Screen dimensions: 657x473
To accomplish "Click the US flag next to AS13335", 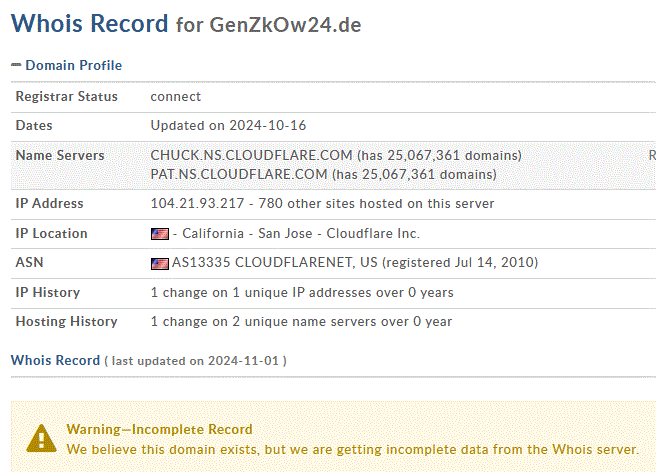I will click(159, 264).
